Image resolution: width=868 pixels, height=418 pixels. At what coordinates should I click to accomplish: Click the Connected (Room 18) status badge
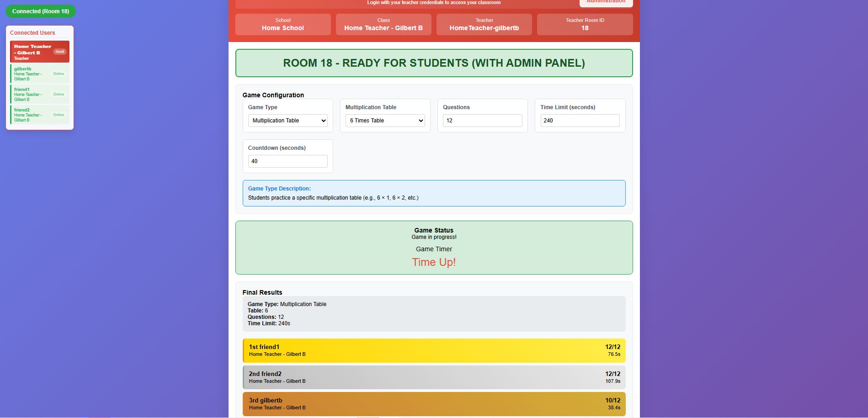[x=41, y=11]
